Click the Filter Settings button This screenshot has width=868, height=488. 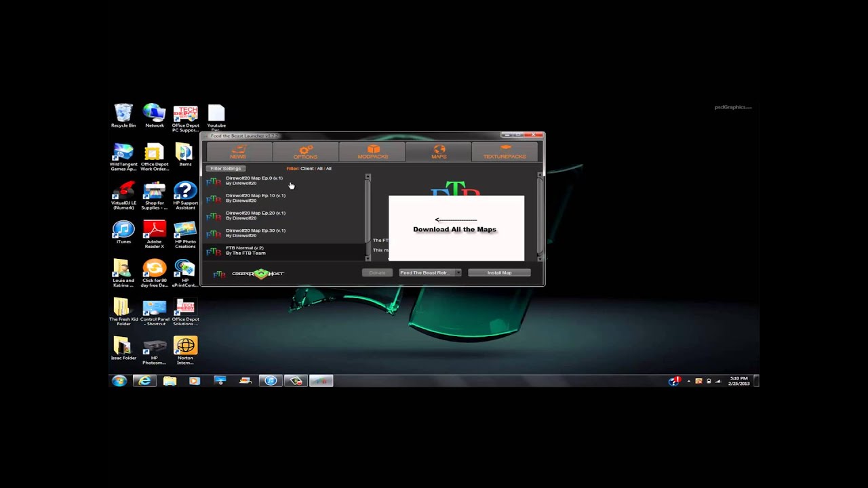click(x=226, y=169)
